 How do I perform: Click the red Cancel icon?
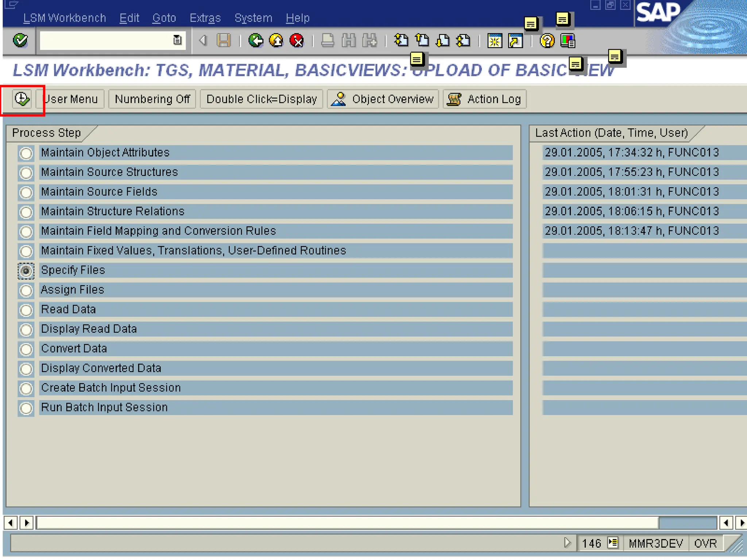(297, 40)
